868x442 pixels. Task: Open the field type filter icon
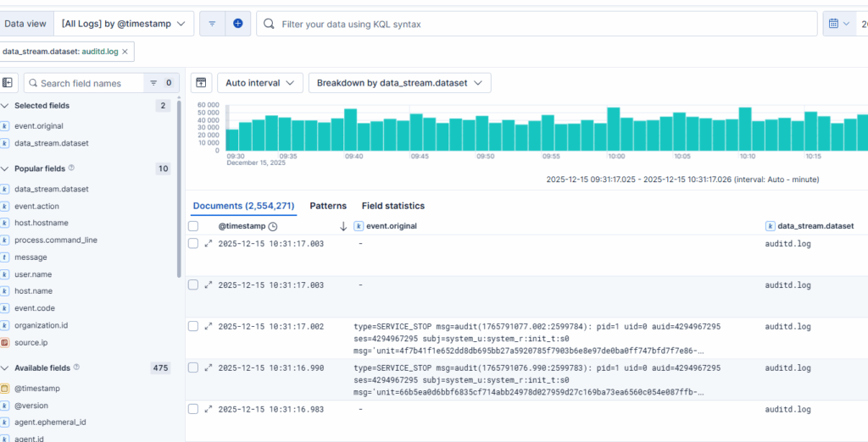tap(153, 83)
